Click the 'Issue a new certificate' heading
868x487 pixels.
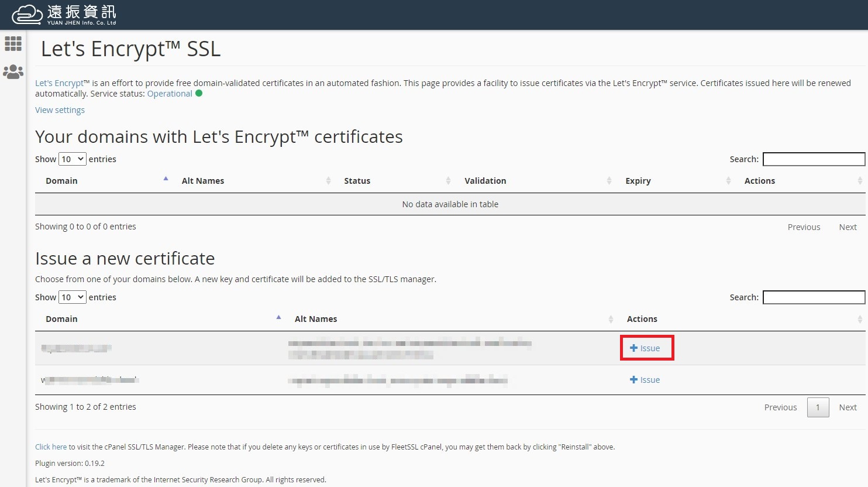(x=125, y=258)
